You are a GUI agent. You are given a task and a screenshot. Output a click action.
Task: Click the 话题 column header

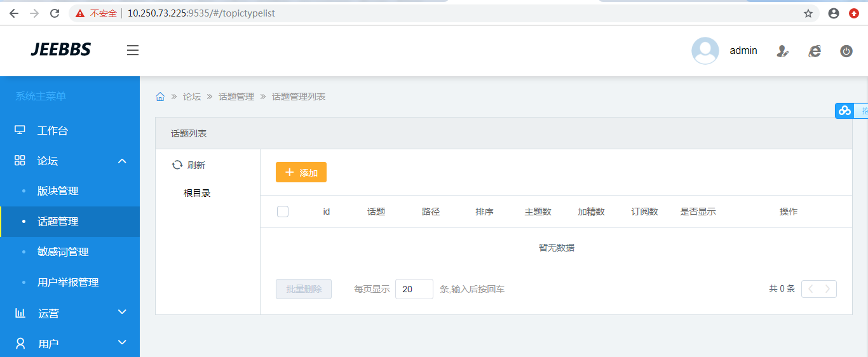click(x=376, y=212)
